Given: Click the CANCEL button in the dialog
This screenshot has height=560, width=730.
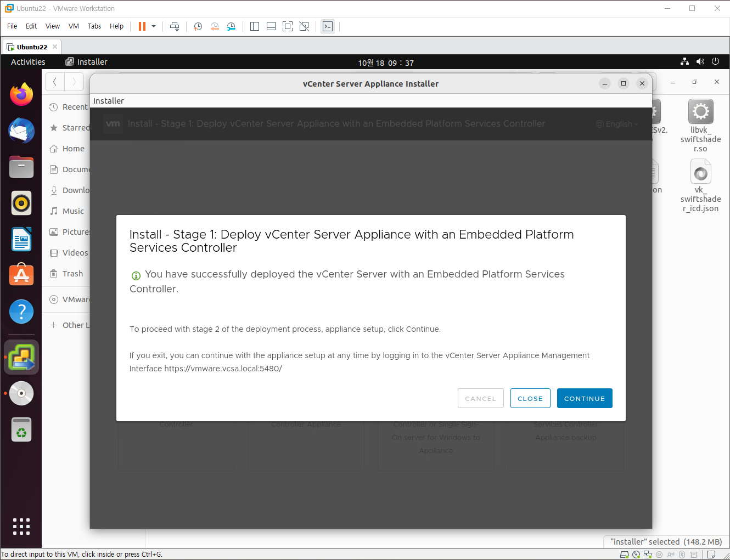Looking at the screenshot, I should (x=480, y=398).
